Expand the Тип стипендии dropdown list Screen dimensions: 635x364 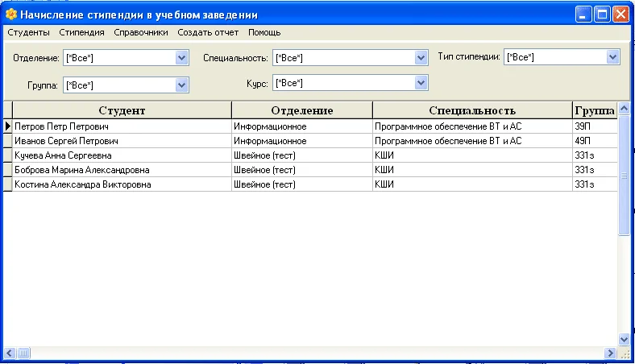612,57
